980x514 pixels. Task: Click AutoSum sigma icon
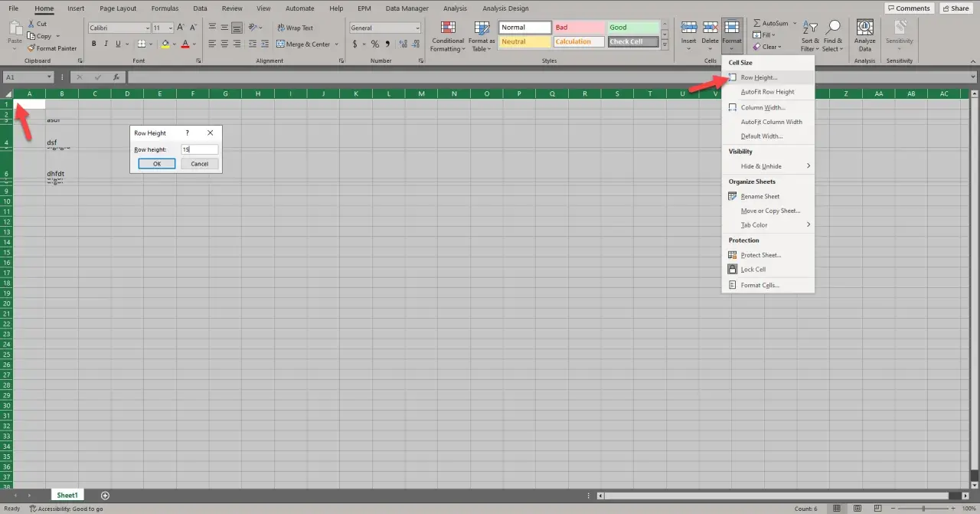pos(756,23)
